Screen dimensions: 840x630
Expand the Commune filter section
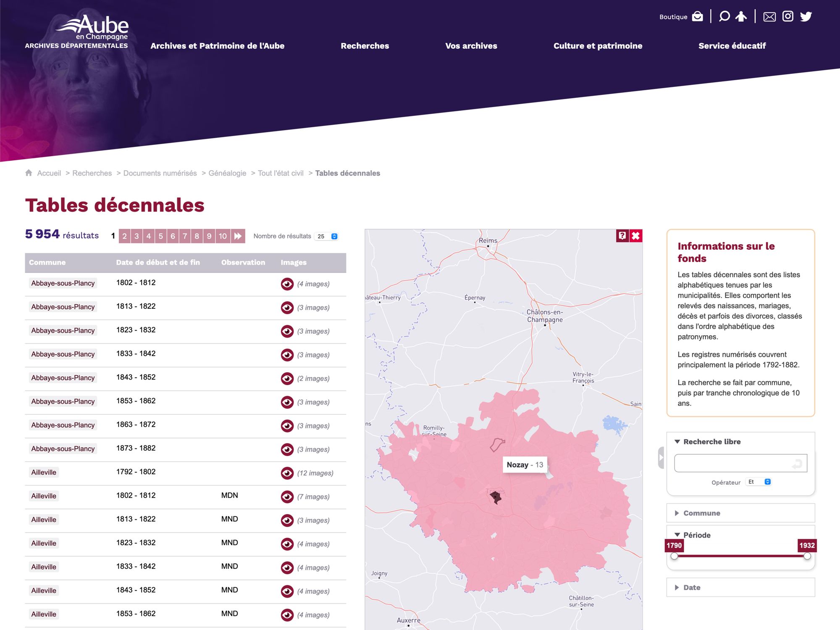click(x=701, y=513)
